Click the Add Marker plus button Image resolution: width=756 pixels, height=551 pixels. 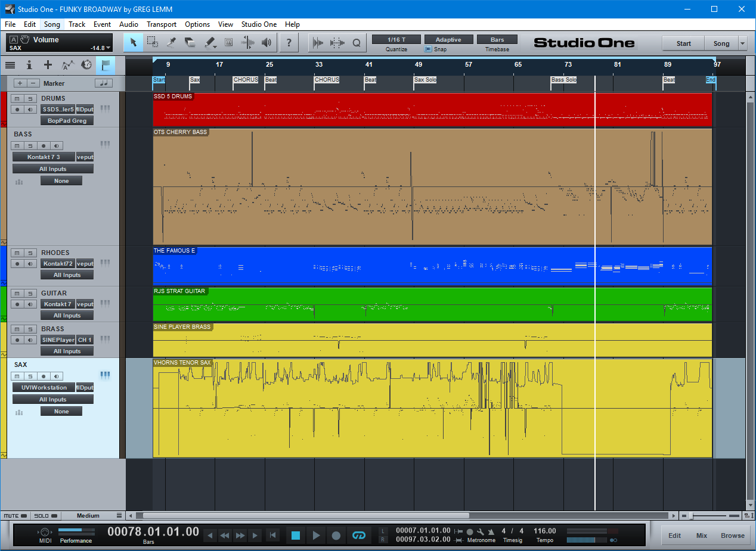point(20,83)
